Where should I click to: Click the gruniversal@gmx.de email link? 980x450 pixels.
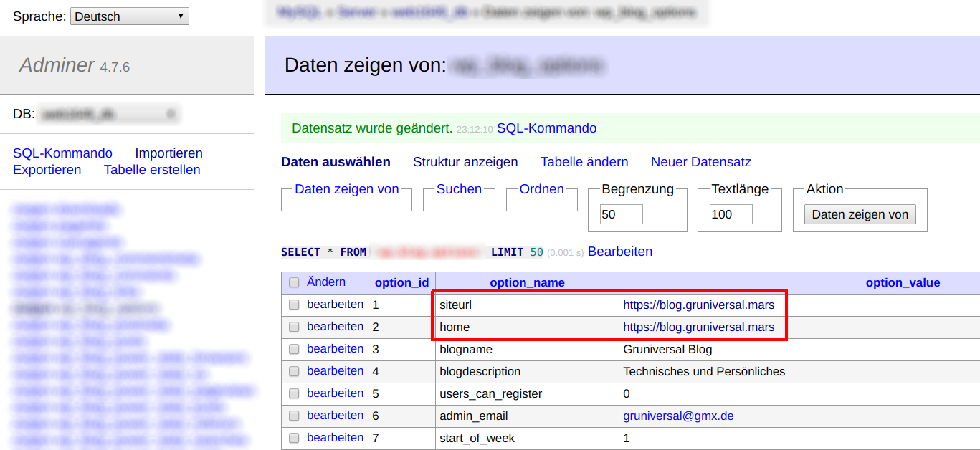pyautogui.click(x=677, y=415)
